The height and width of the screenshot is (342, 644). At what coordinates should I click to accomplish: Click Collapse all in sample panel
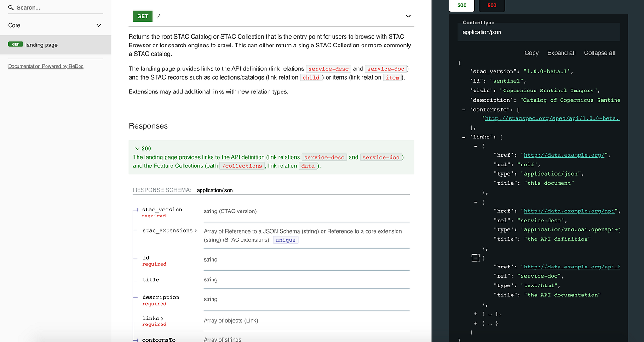pyautogui.click(x=599, y=53)
